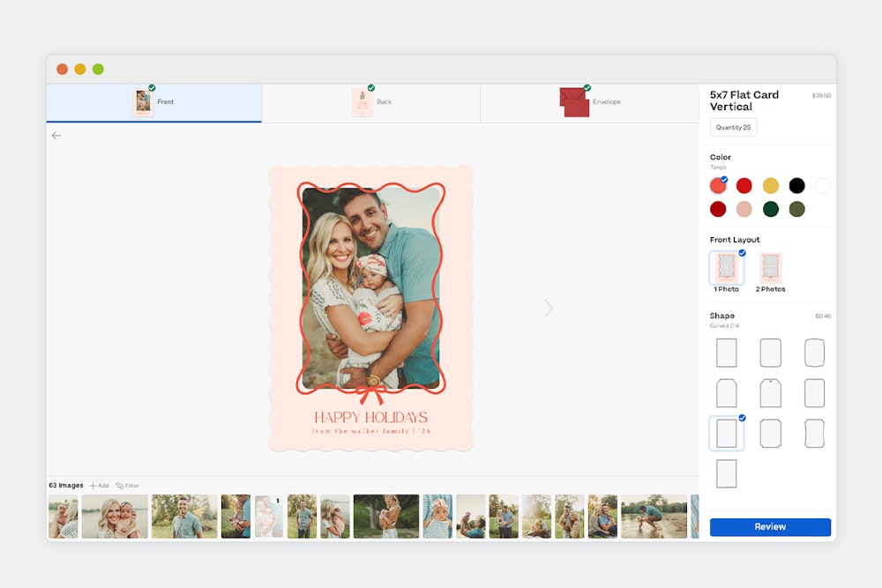Open the Quantity 25 selector

(733, 128)
